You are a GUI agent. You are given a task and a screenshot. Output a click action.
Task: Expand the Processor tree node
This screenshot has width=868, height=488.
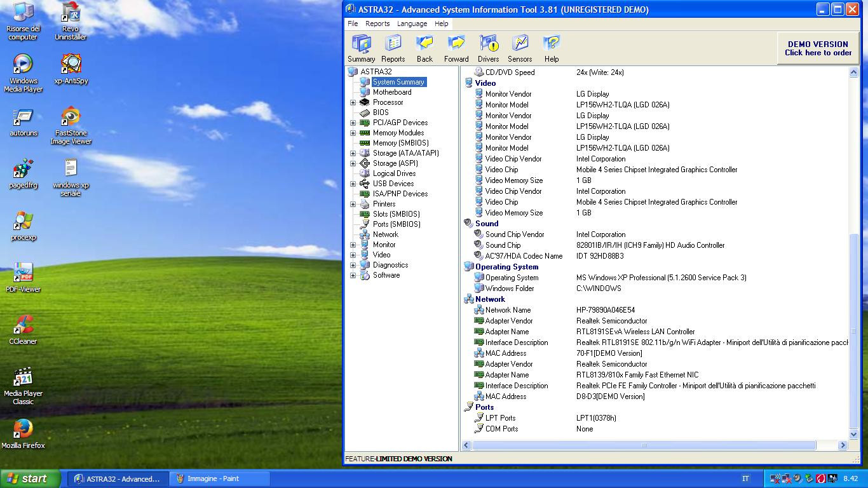353,102
